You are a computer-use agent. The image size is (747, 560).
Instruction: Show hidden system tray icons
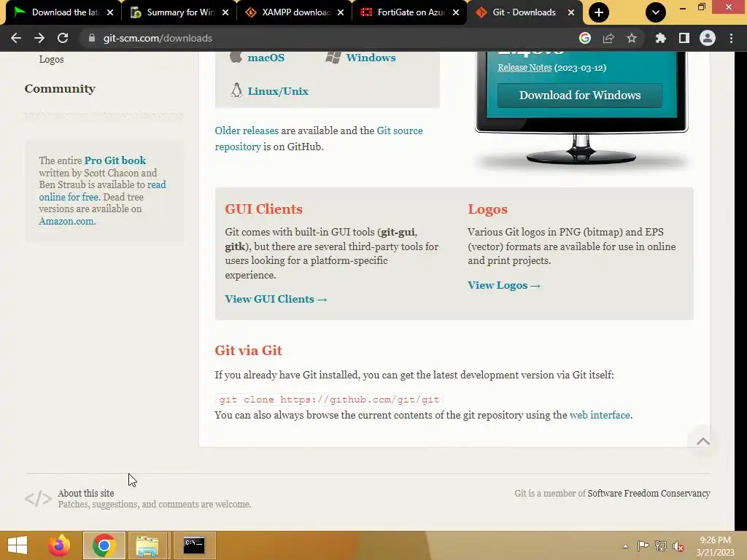[625, 546]
